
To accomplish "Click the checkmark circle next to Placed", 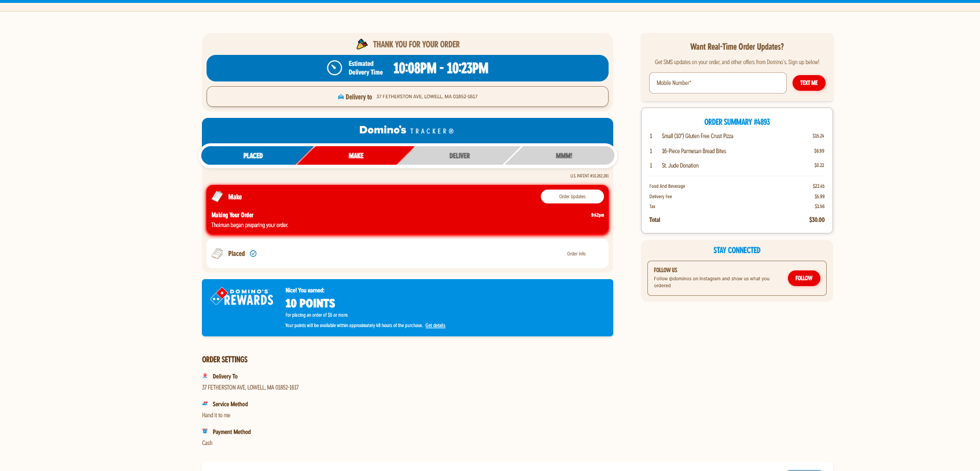I will point(253,254).
